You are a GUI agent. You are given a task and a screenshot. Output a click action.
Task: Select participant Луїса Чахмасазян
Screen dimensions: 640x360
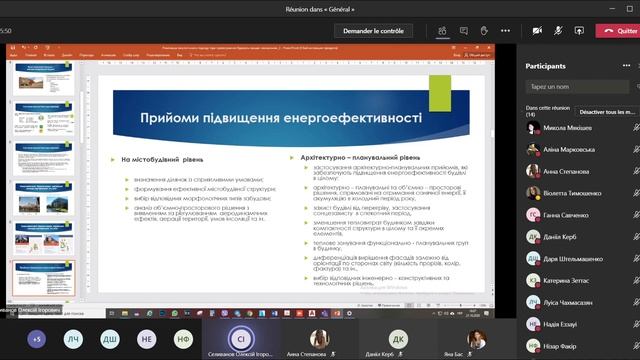click(582, 302)
